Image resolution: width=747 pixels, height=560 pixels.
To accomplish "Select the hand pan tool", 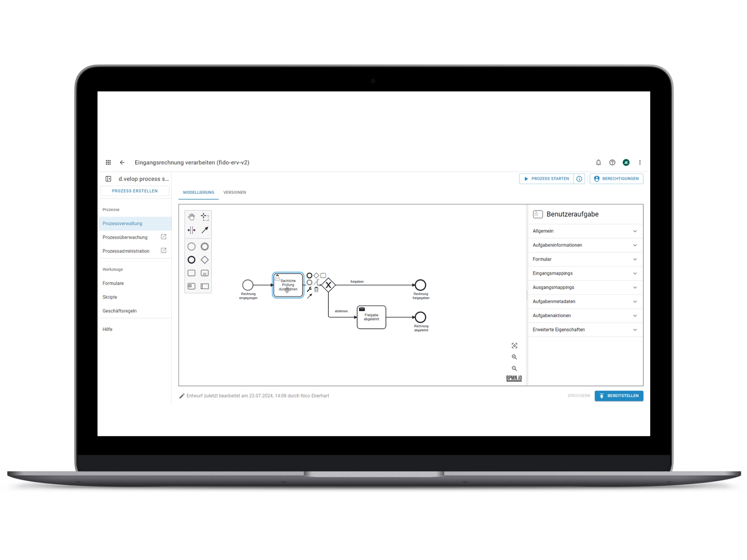I will click(x=191, y=217).
